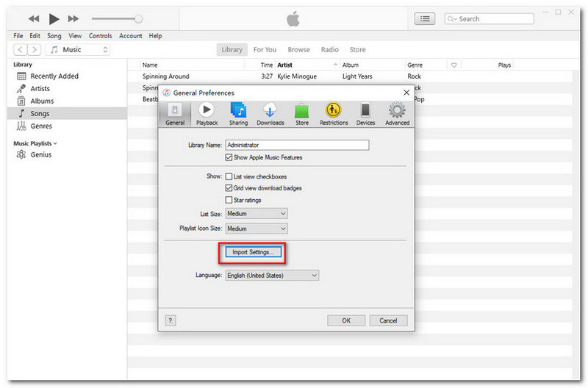Switch to the Store tab
Viewport: 588px width, 388px height.
[x=357, y=49]
